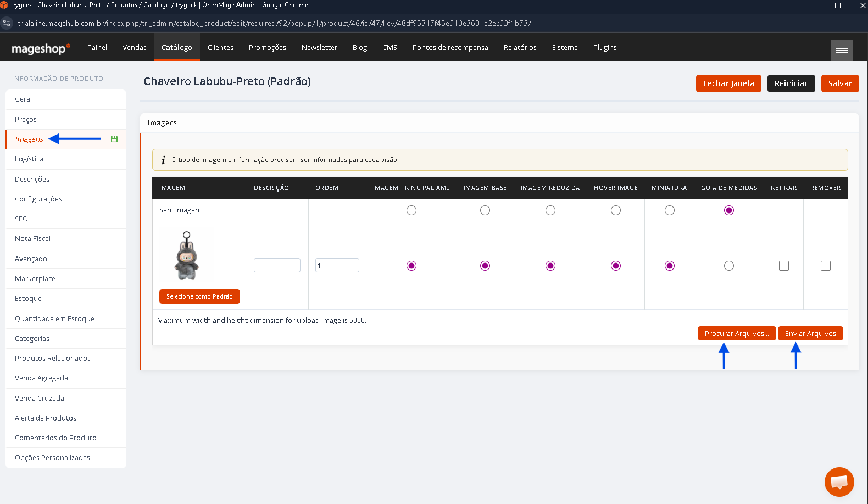Viewport: 868px width, 504px height.
Task: Select Miniatura for Sem imagem row
Action: 670,210
